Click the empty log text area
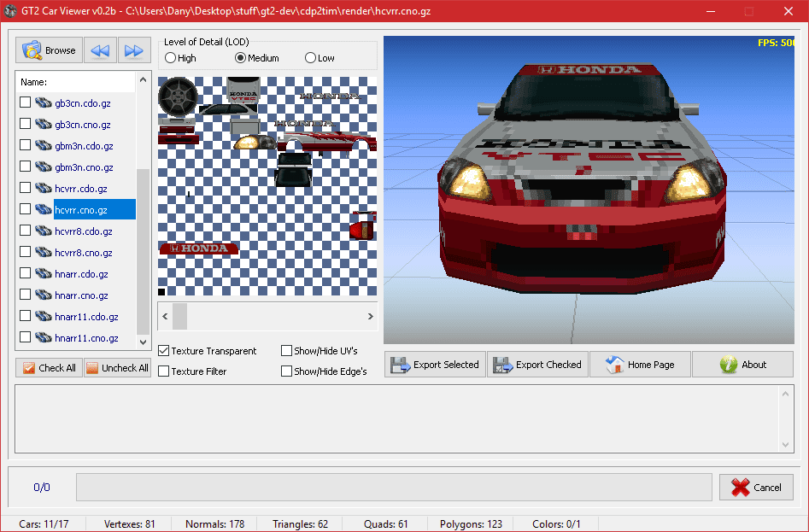809x532 pixels. pos(396,418)
